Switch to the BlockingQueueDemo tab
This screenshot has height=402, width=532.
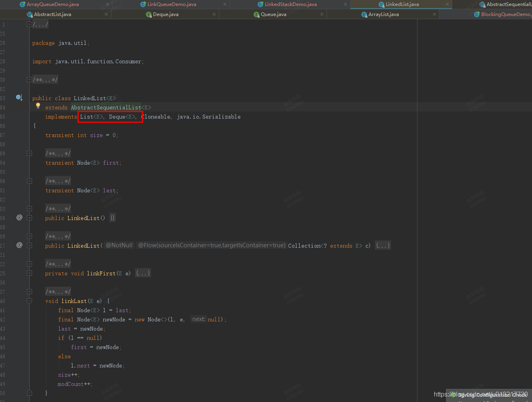point(506,14)
